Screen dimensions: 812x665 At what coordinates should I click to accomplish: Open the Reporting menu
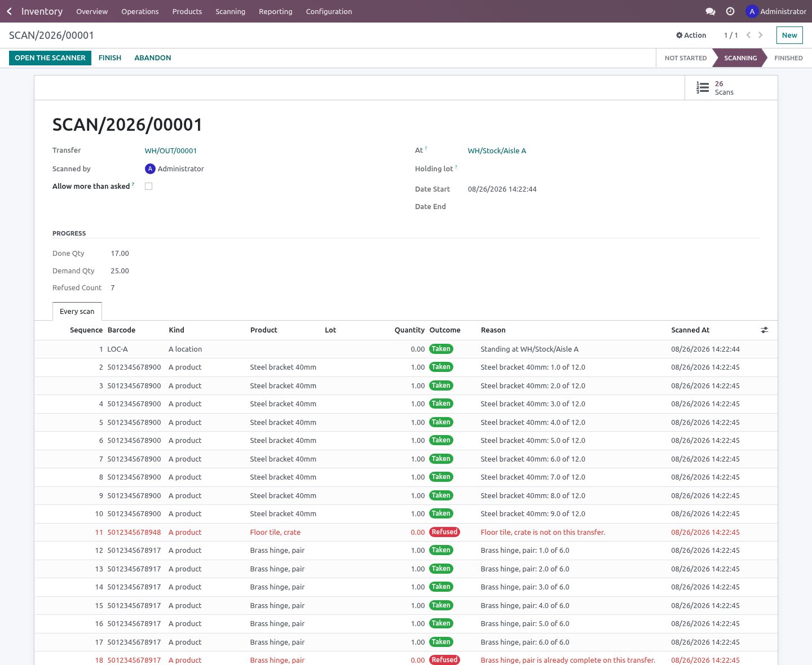tap(276, 11)
